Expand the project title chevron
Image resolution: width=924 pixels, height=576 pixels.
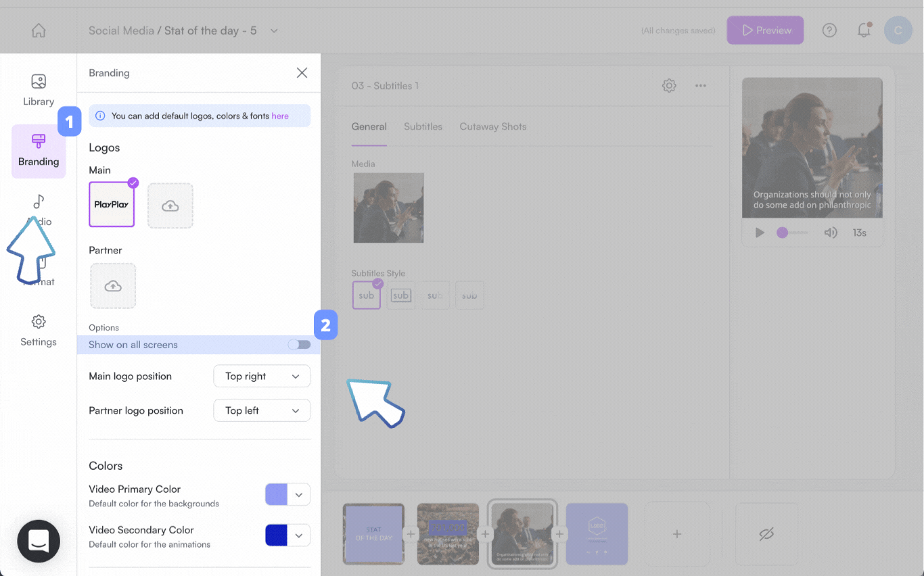pyautogui.click(x=274, y=30)
